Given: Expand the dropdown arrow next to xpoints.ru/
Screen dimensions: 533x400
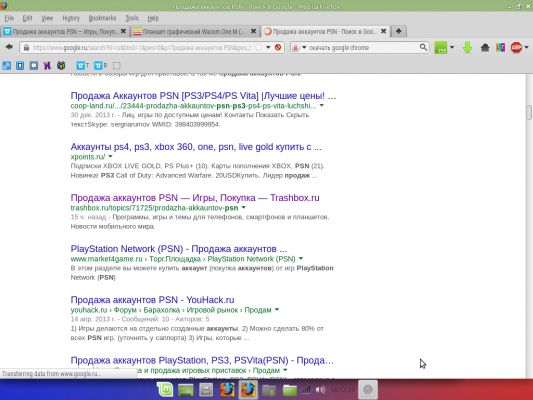Looking at the screenshot, I should 110,156.
